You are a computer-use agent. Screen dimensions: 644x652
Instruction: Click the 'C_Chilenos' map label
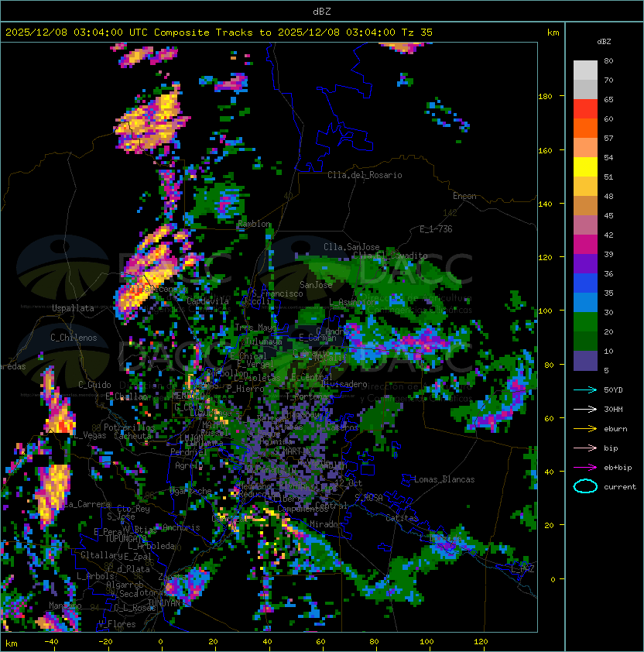(x=74, y=338)
